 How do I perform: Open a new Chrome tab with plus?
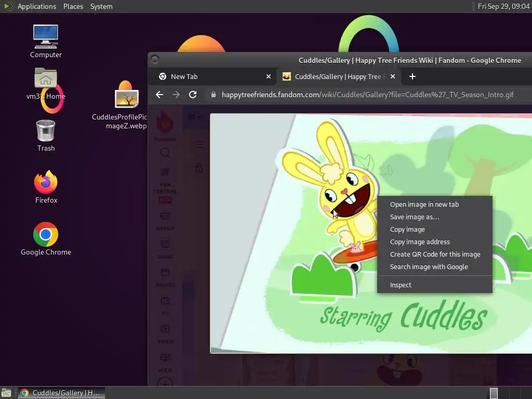pyautogui.click(x=412, y=77)
